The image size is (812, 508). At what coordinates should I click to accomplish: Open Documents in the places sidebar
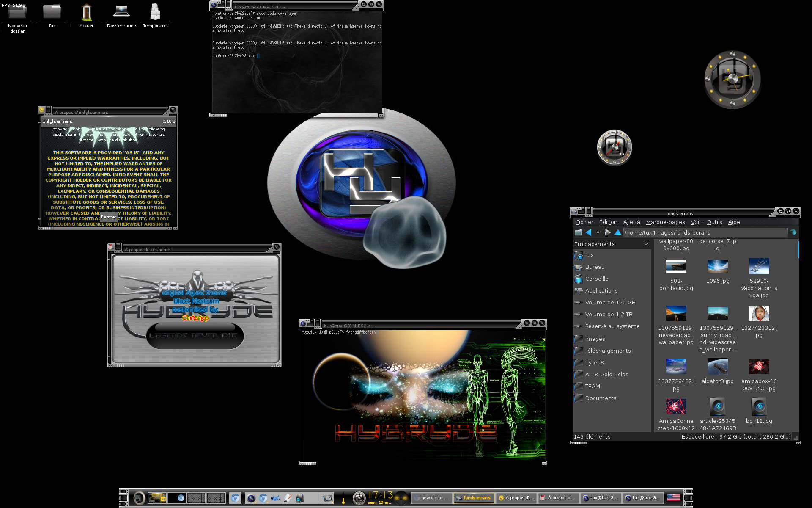pyautogui.click(x=612, y=398)
